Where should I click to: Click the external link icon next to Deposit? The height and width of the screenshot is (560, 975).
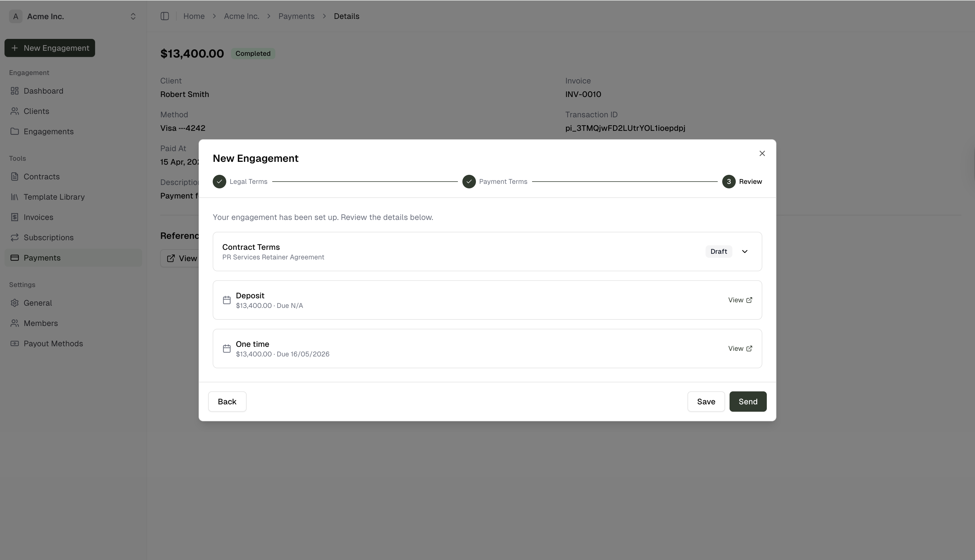point(749,300)
